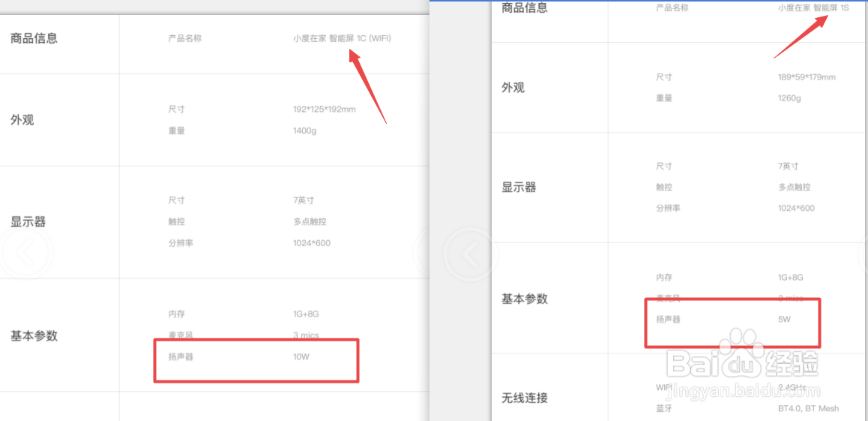868x421 pixels.
Task: Click 分辨率 label in 1S panel
Action: [x=668, y=209]
